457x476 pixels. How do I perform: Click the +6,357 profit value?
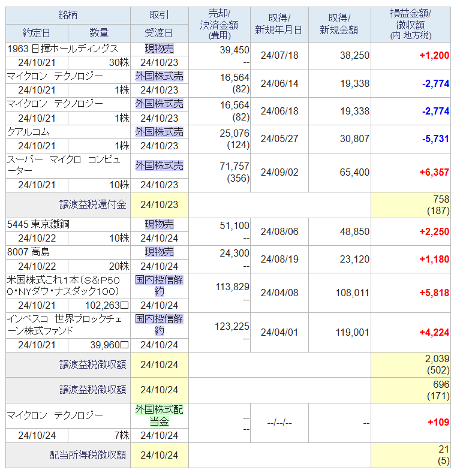tap(434, 173)
